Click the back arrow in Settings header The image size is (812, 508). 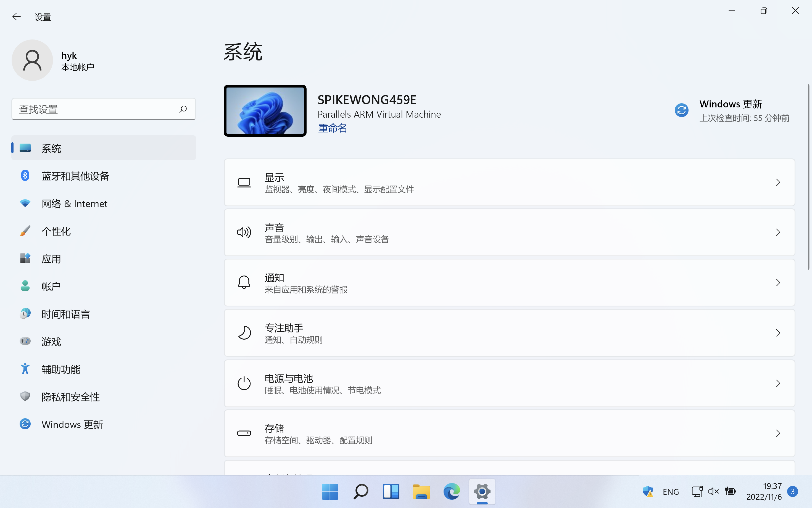pos(16,17)
